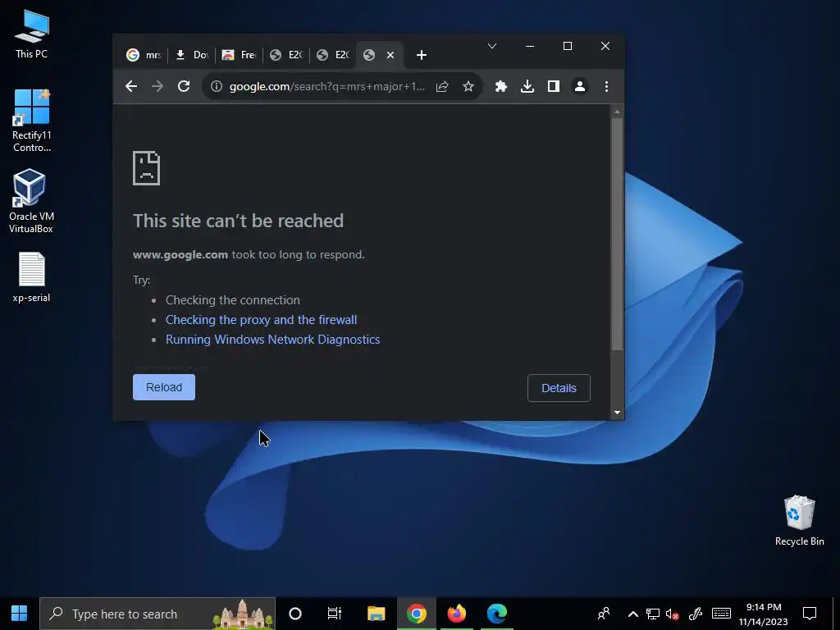This screenshot has height=630, width=840.
Task: Open the Windows Start button
Action: [20, 614]
